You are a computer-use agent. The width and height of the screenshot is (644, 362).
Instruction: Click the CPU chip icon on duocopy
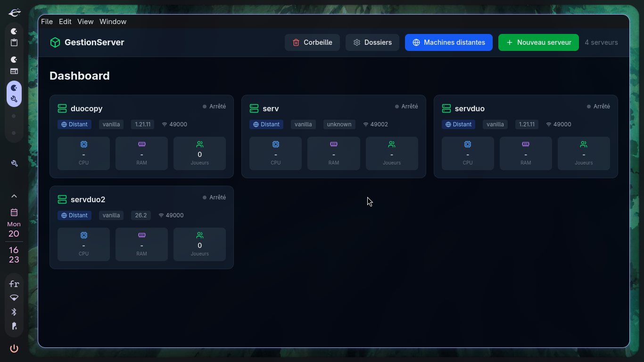pos(83,144)
